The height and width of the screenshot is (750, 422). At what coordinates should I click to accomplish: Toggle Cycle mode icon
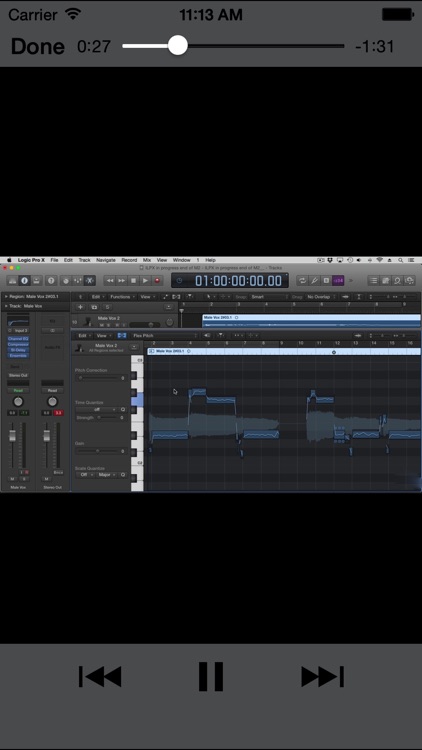click(x=302, y=281)
